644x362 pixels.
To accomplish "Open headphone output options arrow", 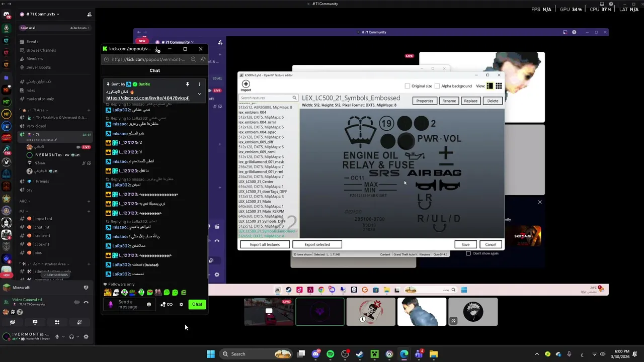I will pos(78,337).
